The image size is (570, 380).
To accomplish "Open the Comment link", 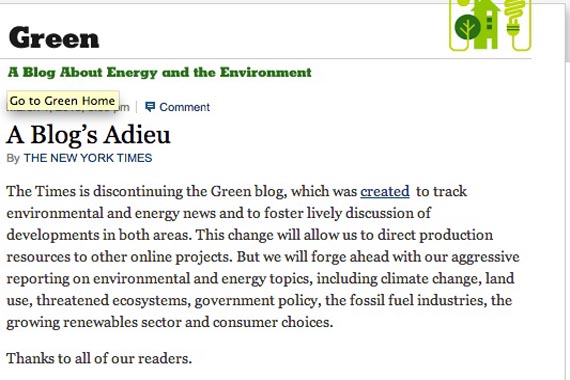I will click(x=184, y=107).
